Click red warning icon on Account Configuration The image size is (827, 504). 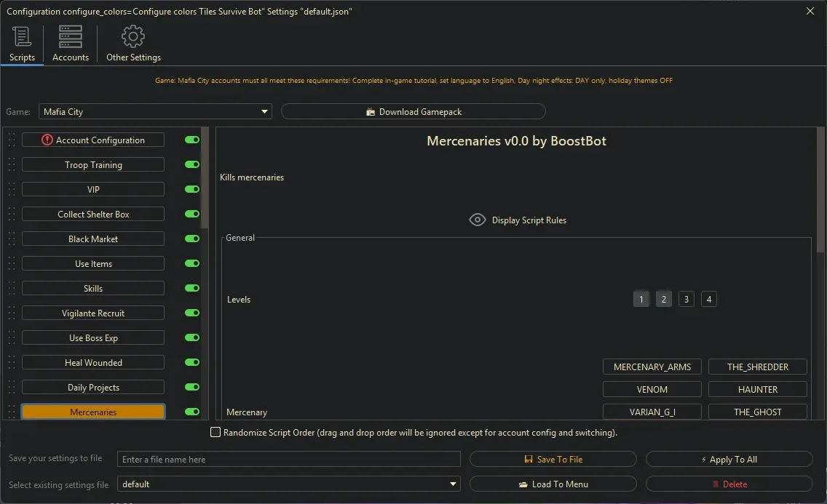(x=47, y=140)
